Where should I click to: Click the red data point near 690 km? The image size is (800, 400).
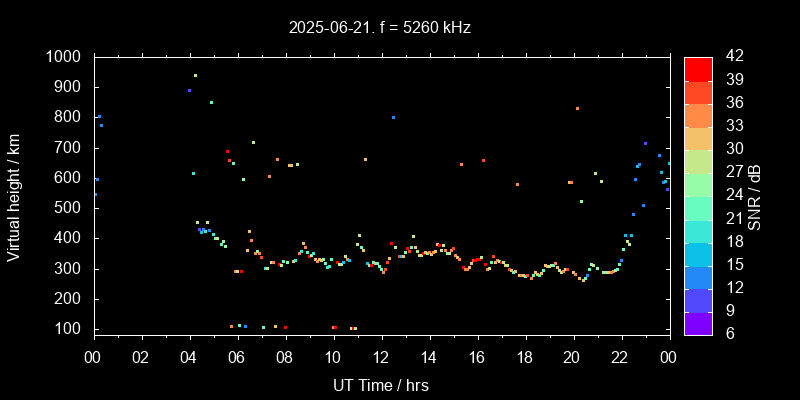[227, 152]
